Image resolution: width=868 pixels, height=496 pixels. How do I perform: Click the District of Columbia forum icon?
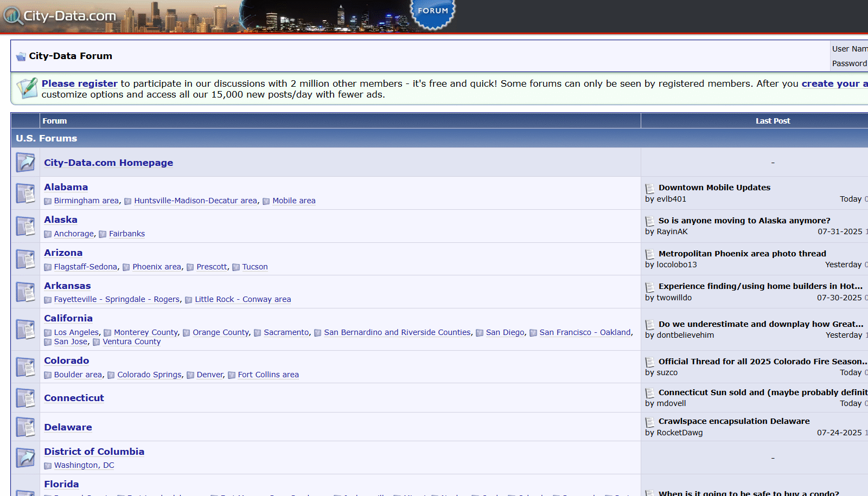click(25, 458)
